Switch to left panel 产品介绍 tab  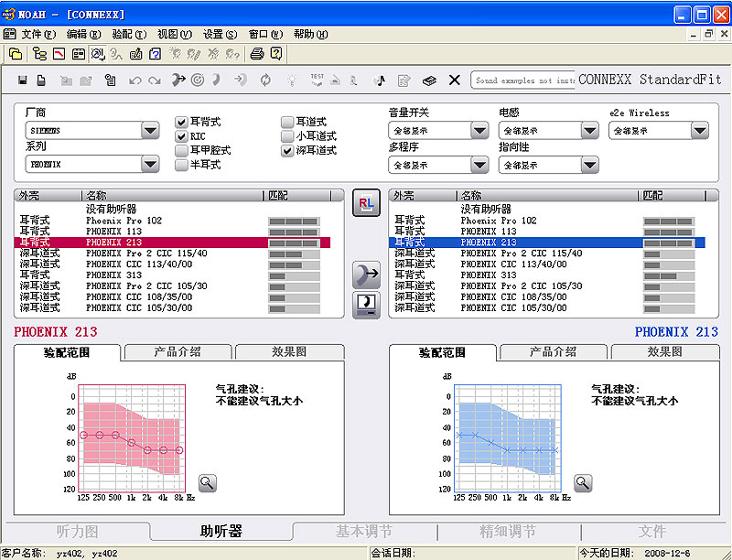(x=178, y=352)
